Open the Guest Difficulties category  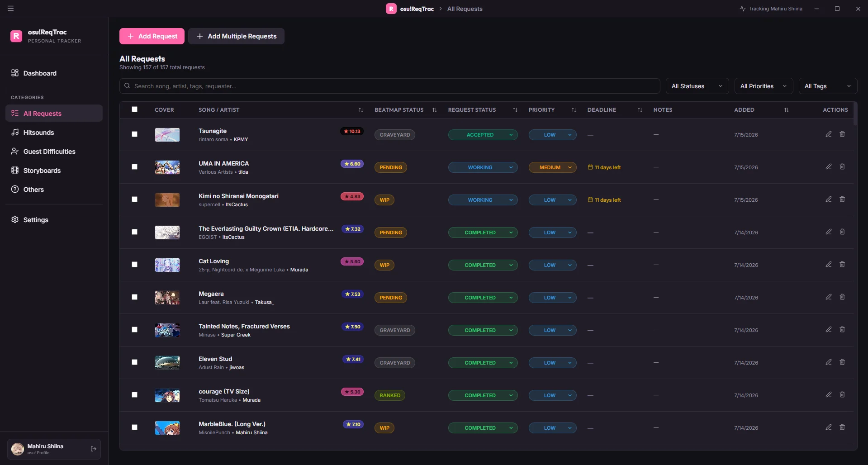[x=54, y=152]
